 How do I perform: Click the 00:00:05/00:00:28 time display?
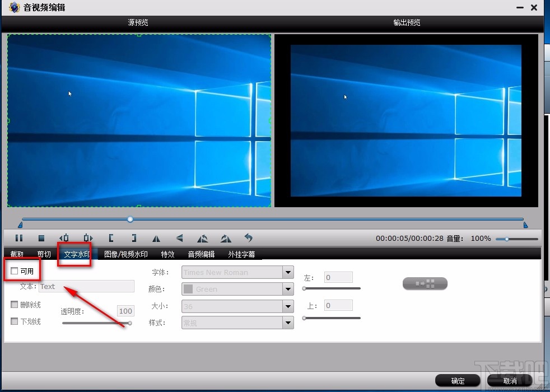click(409, 239)
